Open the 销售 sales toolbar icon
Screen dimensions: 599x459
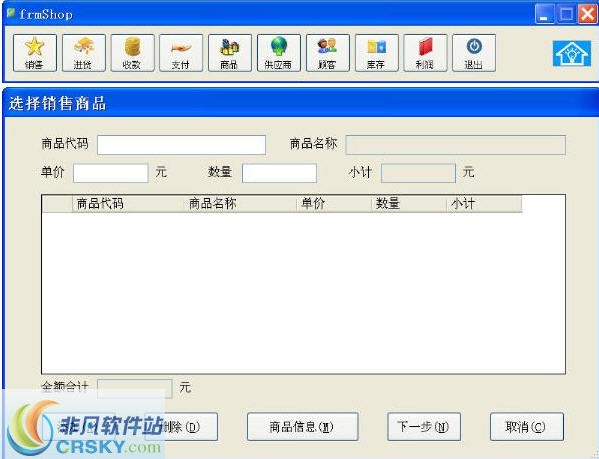pyautogui.click(x=35, y=53)
